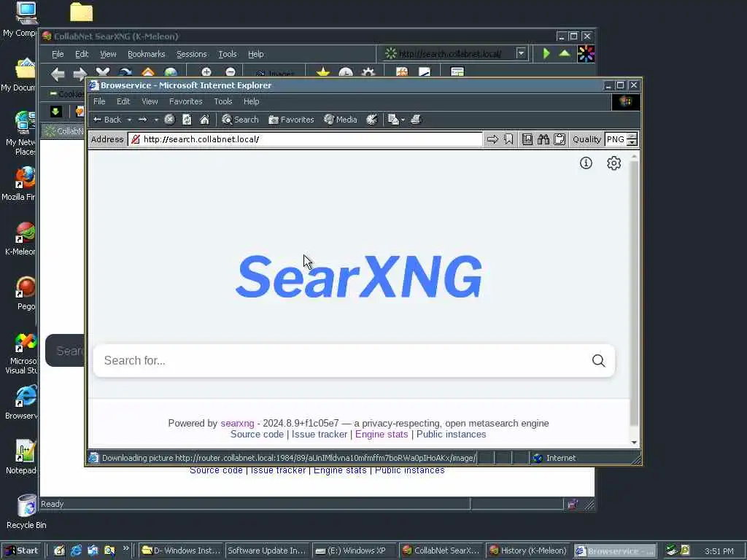747x560 pixels.
Task: Click the History icon in IE toolbar
Action: pos(371,120)
